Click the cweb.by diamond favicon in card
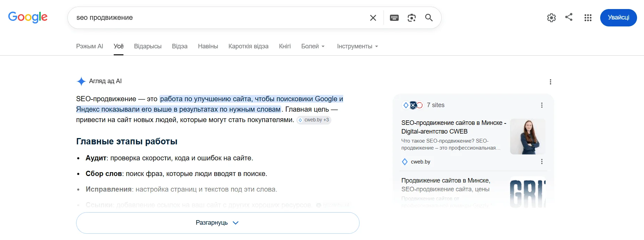644x240 pixels. [x=405, y=162]
